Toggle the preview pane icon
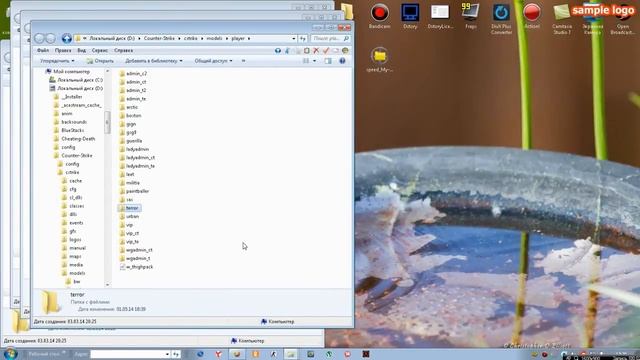Screen dimensions: 640x360 pos(328,61)
